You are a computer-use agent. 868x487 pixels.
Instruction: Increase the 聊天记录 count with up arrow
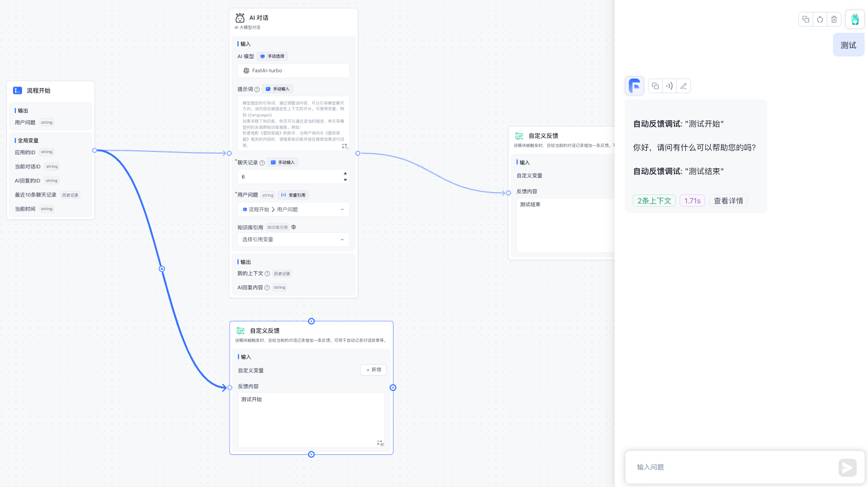click(x=346, y=173)
